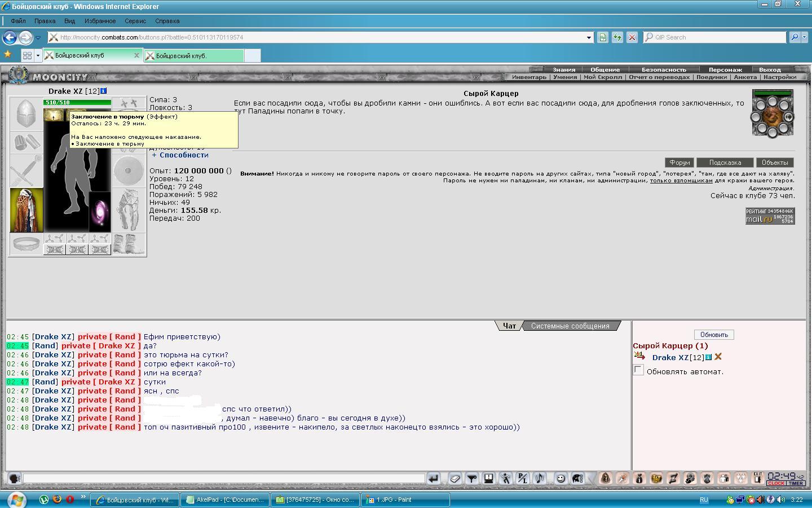Click the boots equipment slot
The image size is (812, 508).
(x=129, y=244)
